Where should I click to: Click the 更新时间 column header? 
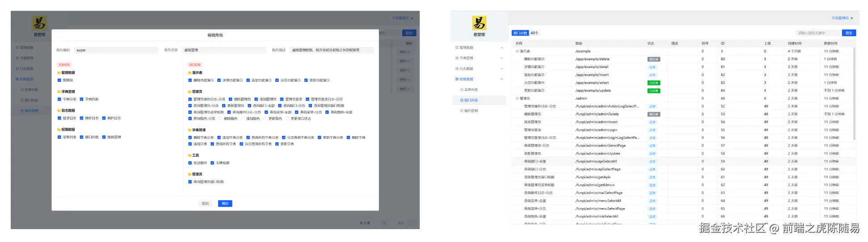831,44
